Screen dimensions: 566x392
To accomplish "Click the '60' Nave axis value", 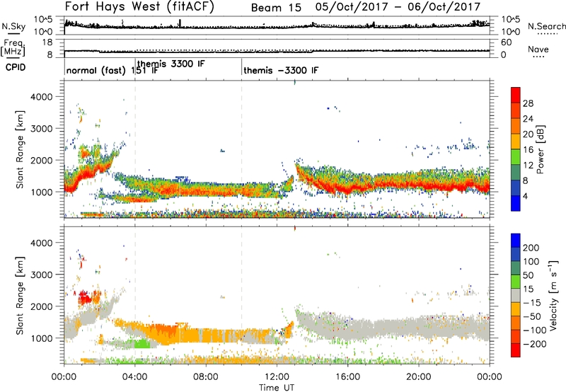I will point(506,42).
